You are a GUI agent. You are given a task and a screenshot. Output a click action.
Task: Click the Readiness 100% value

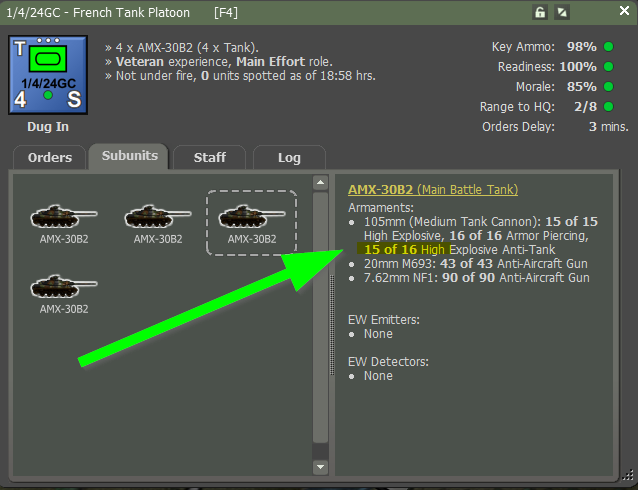[578, 67]
